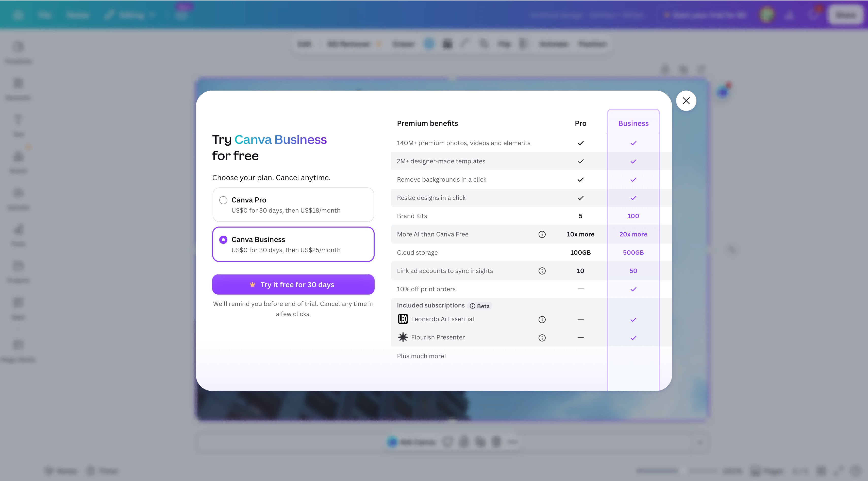
Task: Click "Resize designs in a click" text
Action: click(x=431, y=198)
